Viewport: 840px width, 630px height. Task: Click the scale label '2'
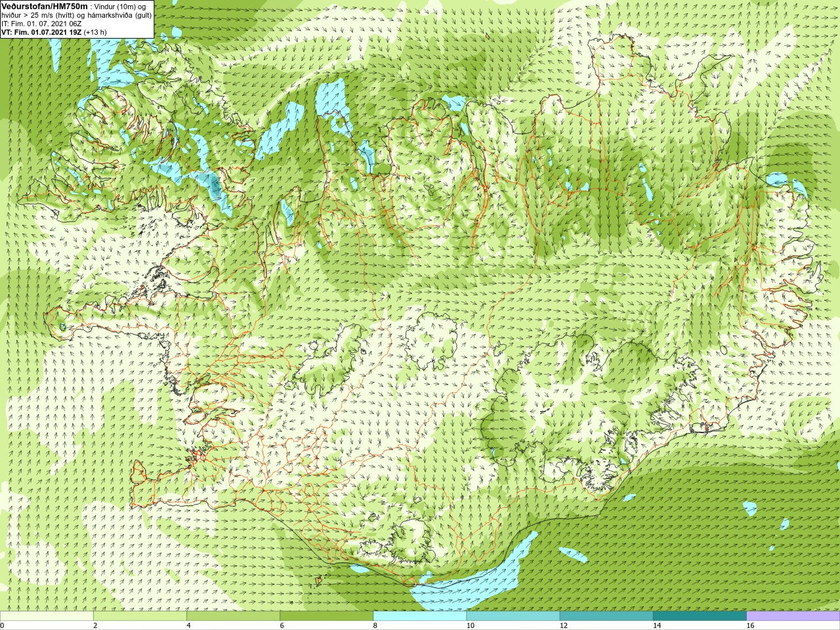click(95, 625)
